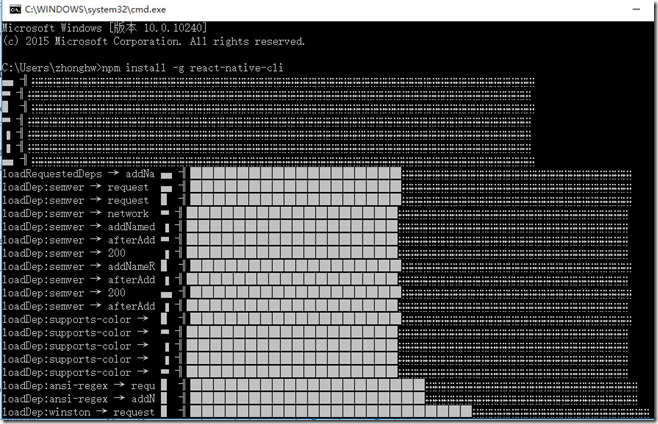Click the 2015 Microsoft Corporation copyright line
The image size is (658, 424).
tap(154, 42)
